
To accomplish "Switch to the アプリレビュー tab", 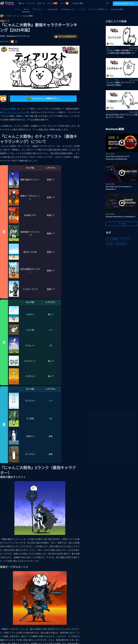I will (38, 9).
